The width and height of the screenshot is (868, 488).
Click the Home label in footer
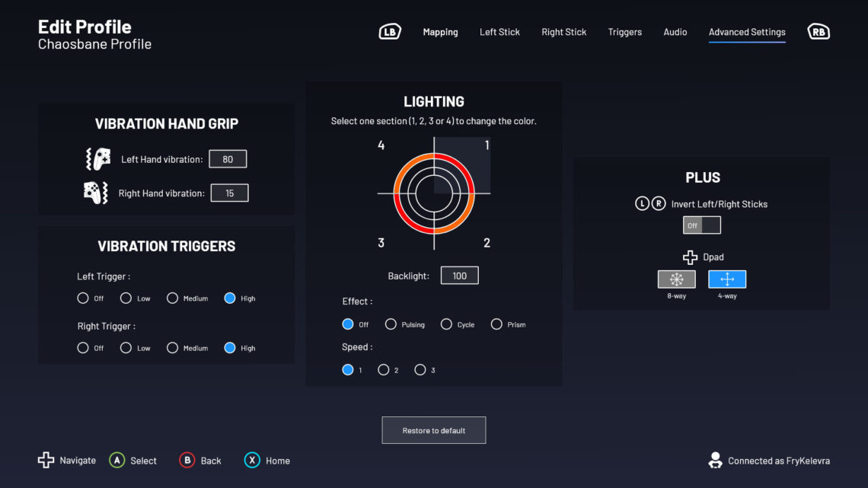277,461
